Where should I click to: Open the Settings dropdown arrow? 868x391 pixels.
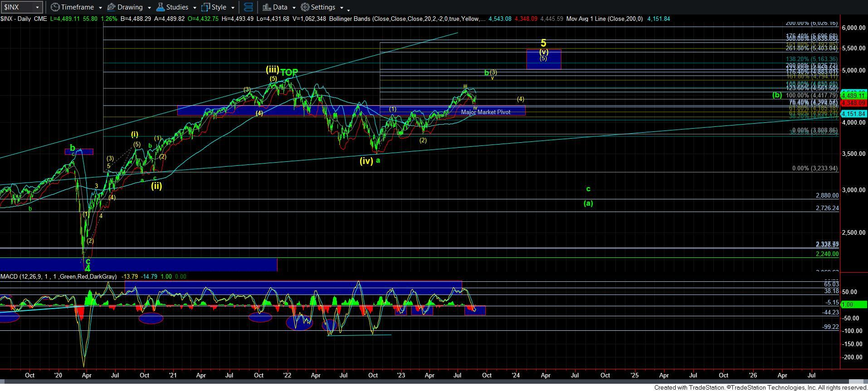click(x=341, y=8)
